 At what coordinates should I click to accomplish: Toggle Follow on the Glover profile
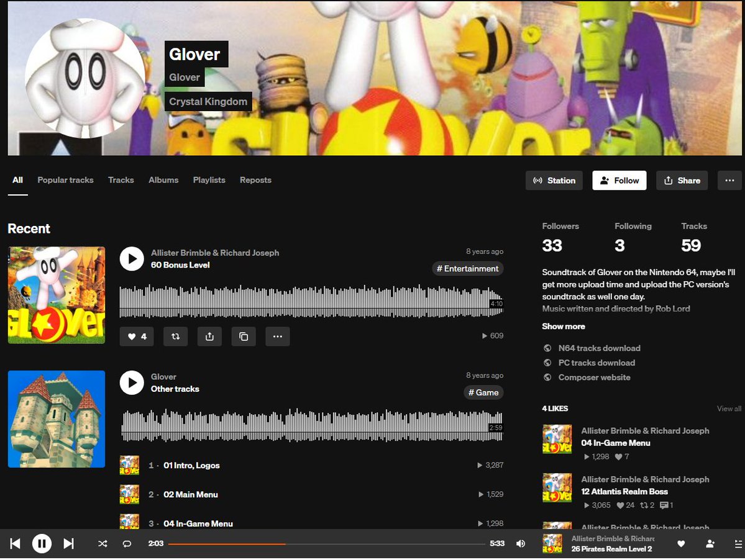tap(619, 180)
